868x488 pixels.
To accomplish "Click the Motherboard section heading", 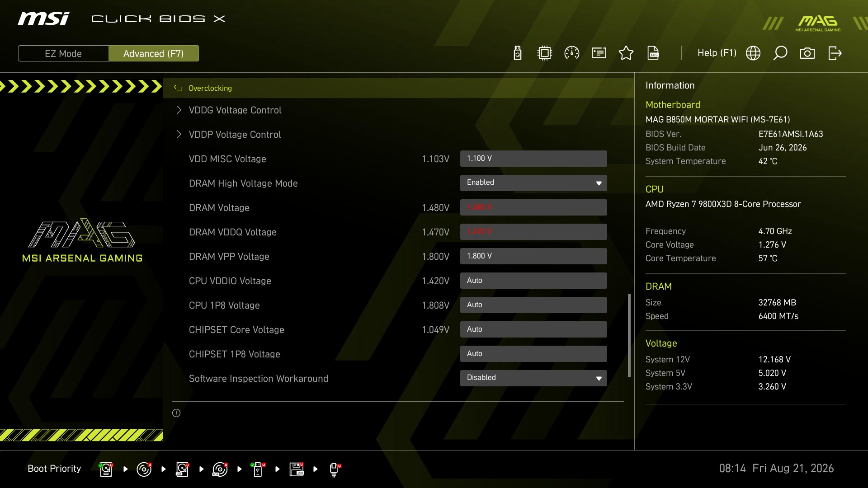I will click(x=673, y=105).
